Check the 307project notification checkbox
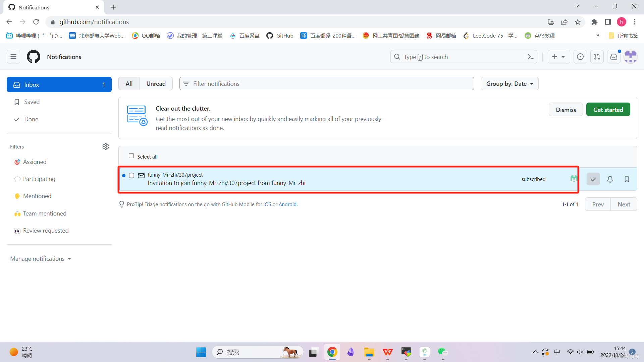This screenshot has width=644, height=362. coord(131,175)
